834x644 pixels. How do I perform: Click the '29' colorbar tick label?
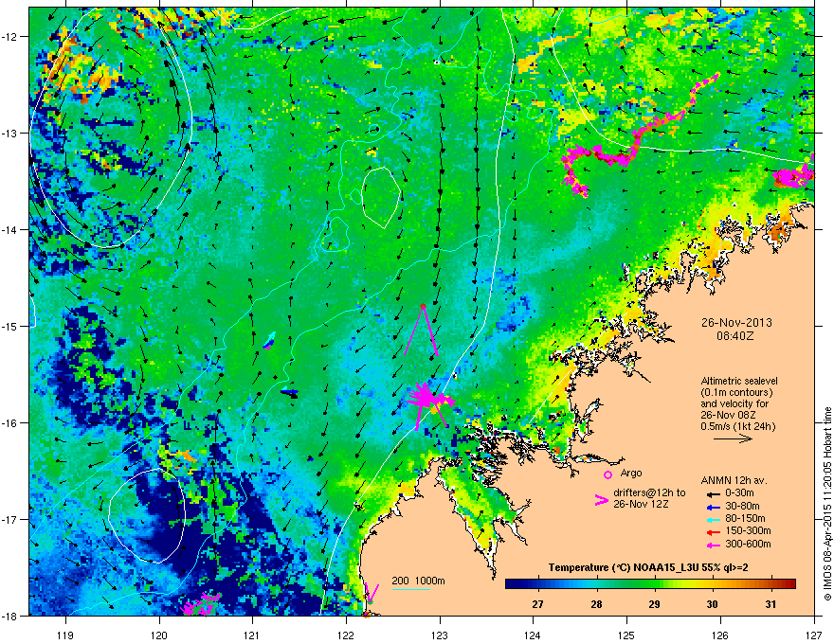tap(654, 604)
